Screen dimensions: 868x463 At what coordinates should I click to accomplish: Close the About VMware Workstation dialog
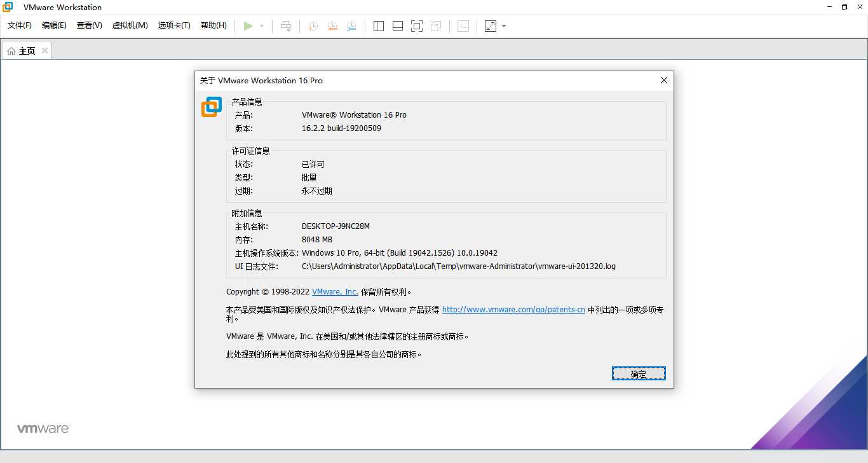pyautogui.click(x=663, y=80)
